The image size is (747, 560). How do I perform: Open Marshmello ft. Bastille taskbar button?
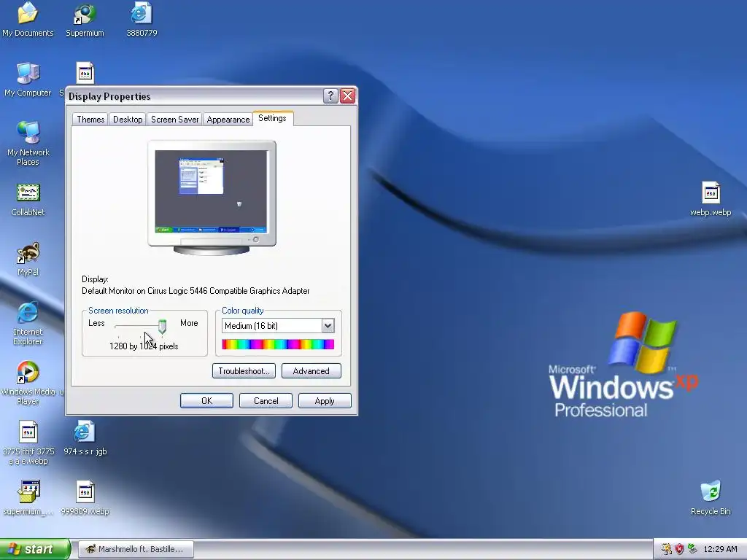[x=136, y=549]
